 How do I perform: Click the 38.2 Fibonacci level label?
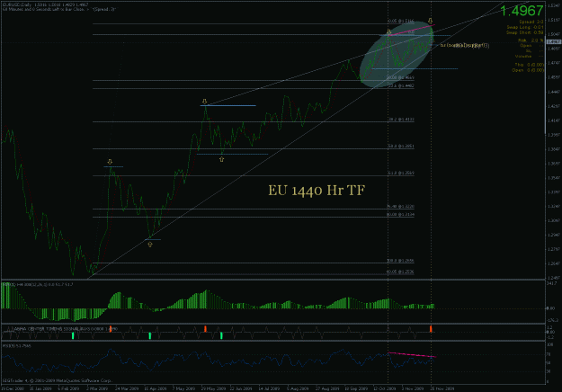[401, 120]
